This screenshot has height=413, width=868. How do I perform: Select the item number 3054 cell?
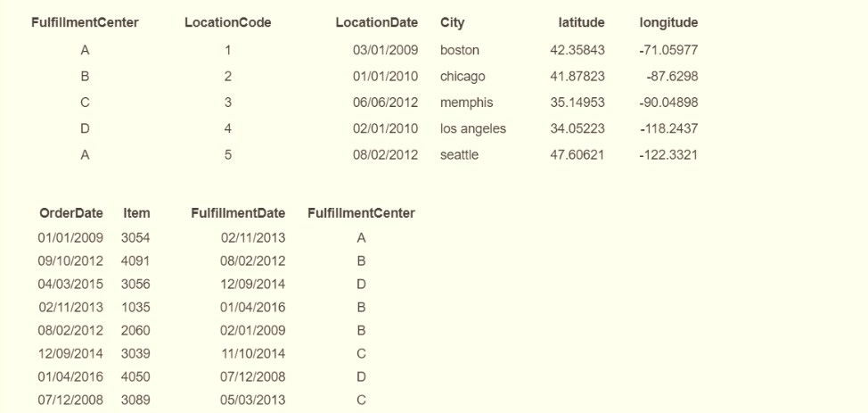[x=136, y=238]
